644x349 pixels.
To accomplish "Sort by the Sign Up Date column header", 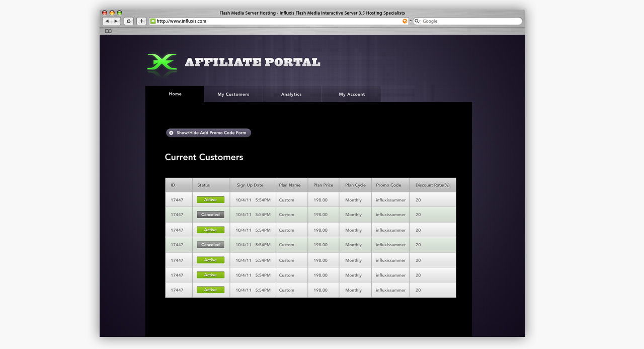I will [x=250, y=185].
